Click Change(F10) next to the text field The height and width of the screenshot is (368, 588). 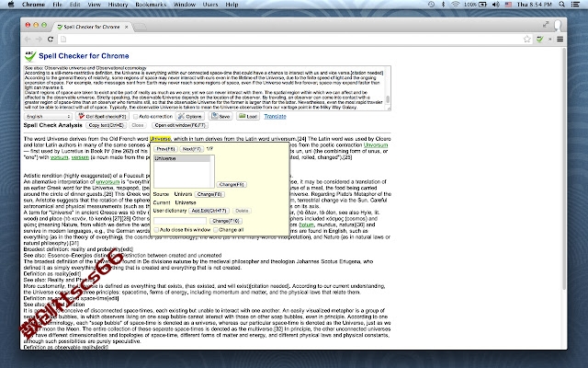[x=226, y=221]
